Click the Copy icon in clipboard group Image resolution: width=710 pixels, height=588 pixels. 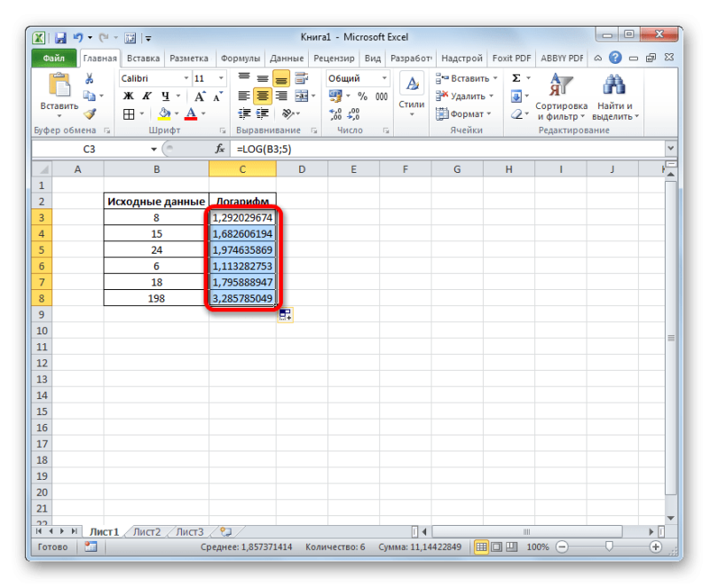click(90, 96)
